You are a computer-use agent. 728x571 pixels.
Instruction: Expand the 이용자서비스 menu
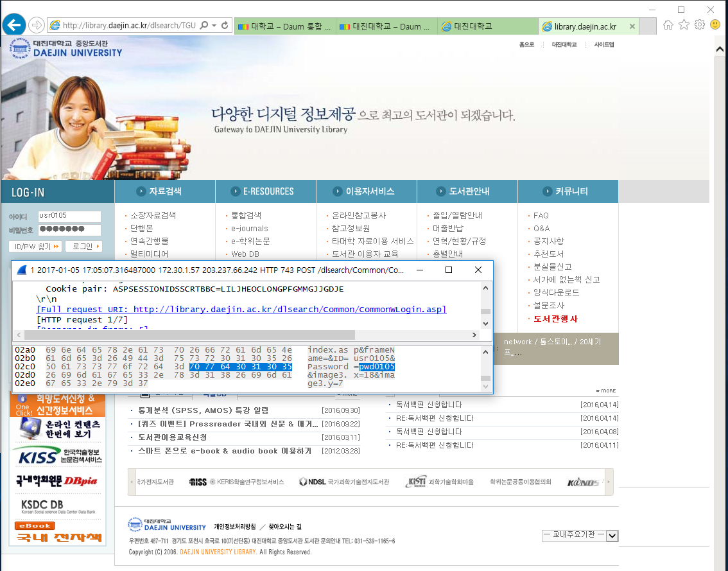coord(367,191)
